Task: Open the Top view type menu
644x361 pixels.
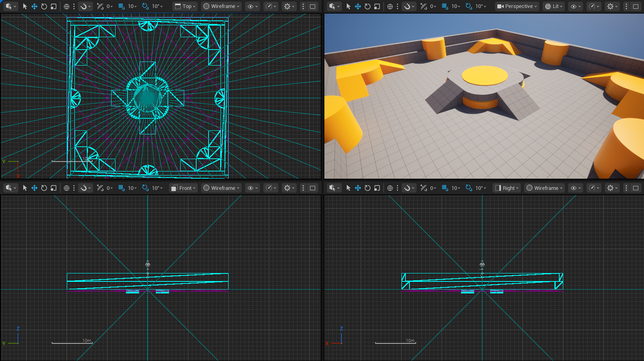Action: 185,6
